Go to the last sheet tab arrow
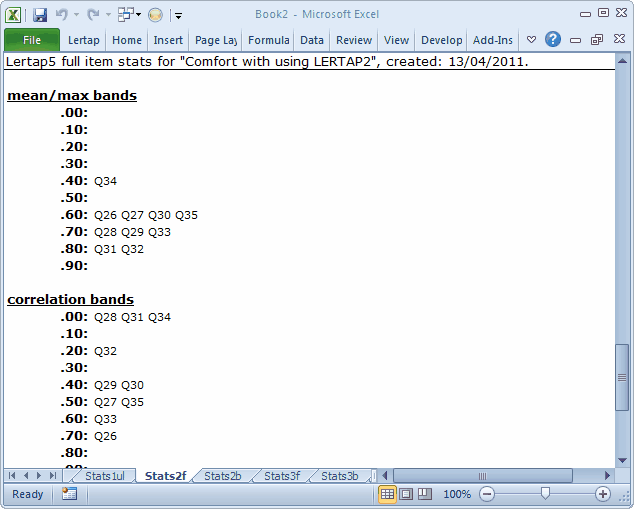The width and height of the screenshot is (634, 509). point(53,476)
